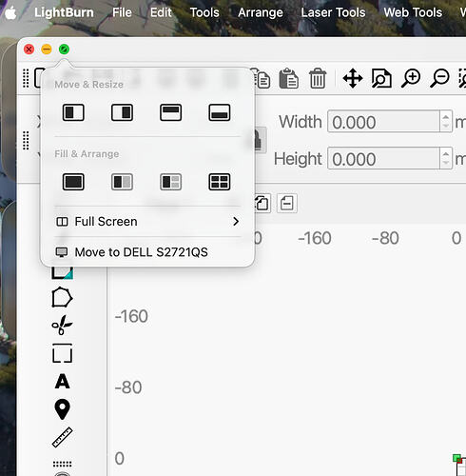The height and width of the screenshot is (476, 466).
Task: Open the LightBurn app menu
Action: pos(64,12)
